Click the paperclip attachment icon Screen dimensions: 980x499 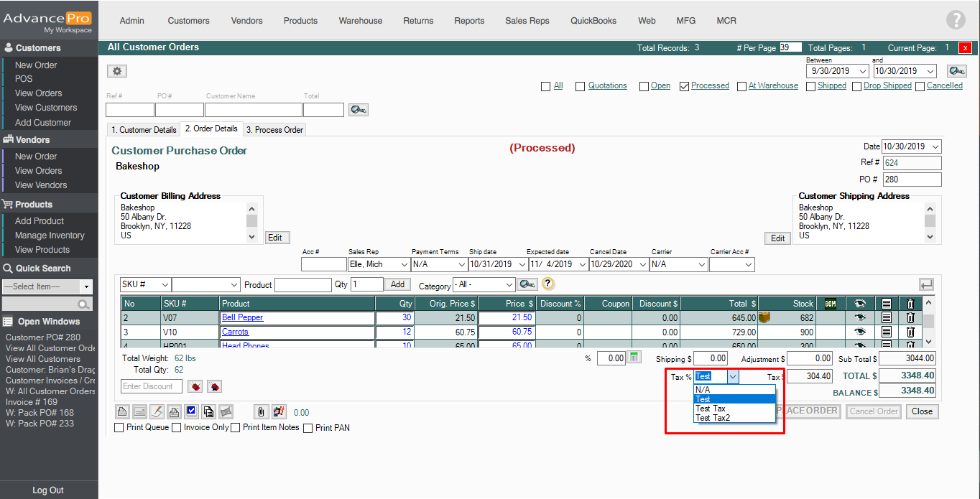tap(262, 411)
